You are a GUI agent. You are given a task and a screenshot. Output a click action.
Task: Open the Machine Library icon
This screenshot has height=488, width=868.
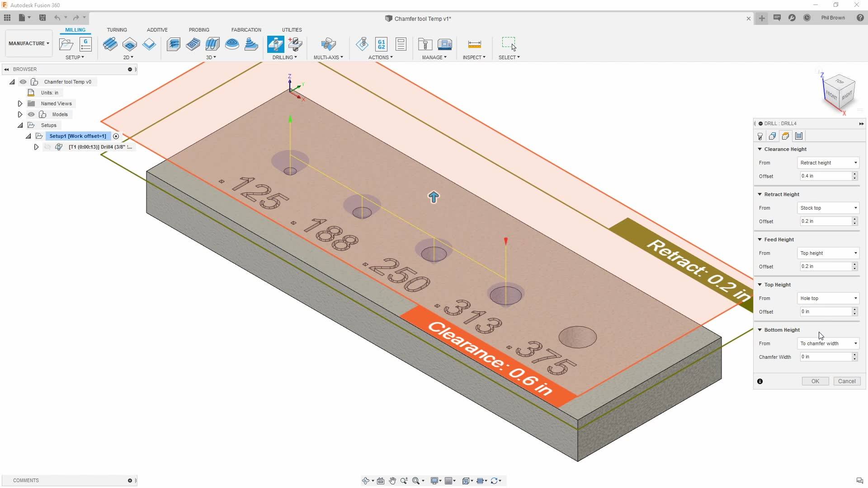[x=445, y=44]
